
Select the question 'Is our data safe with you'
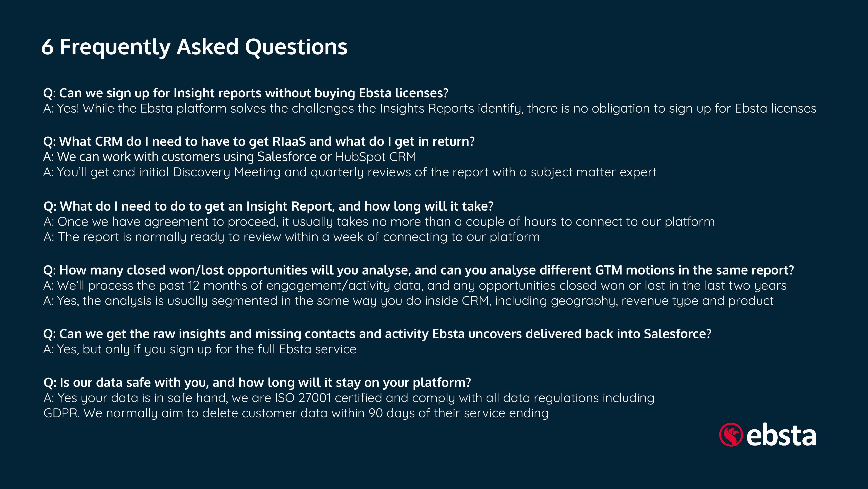pyautogui.click(x=257, y=383)
